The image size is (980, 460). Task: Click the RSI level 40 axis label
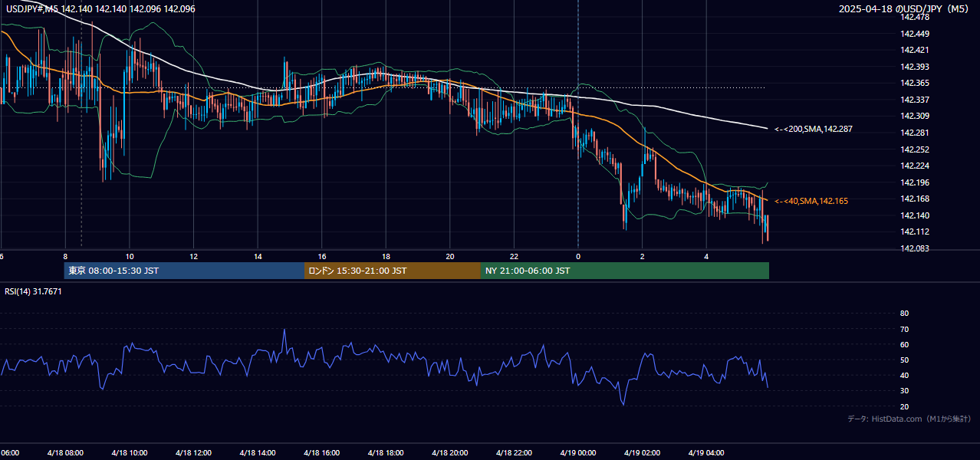pyautogui.click(x=904, y=375)
